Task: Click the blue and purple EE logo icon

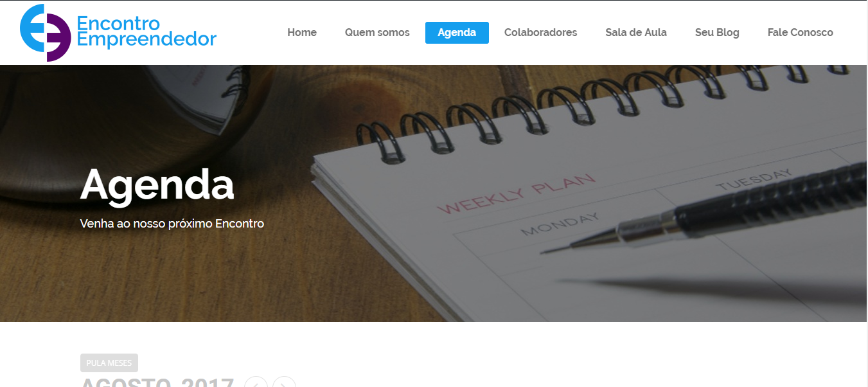Action: pyautogui.click(x=45, y=33)
